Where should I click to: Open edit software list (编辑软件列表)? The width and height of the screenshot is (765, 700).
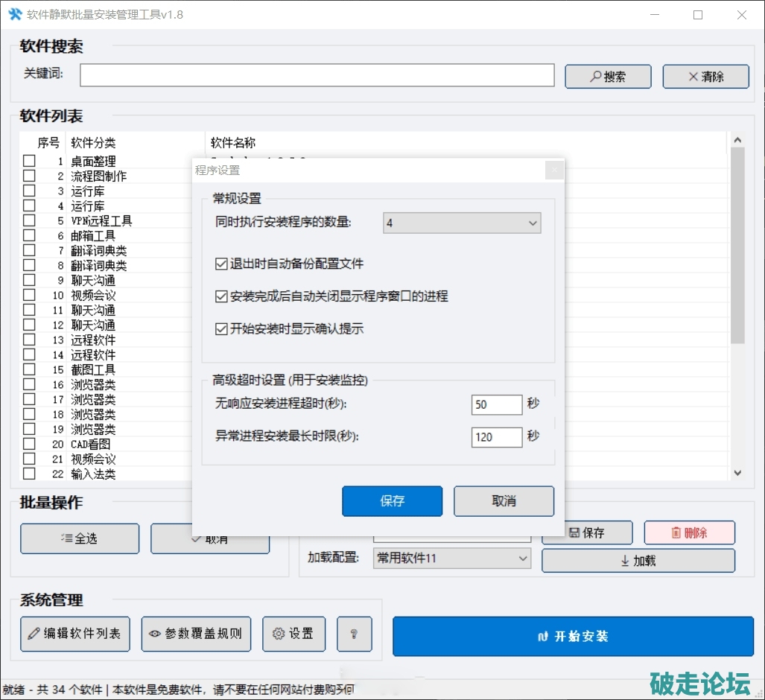(75, 634)
